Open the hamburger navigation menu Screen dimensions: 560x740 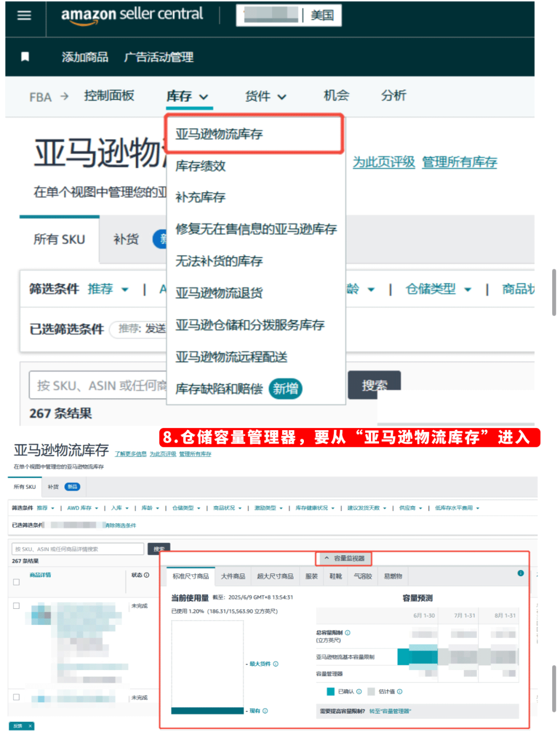click(x=24, y=15)
